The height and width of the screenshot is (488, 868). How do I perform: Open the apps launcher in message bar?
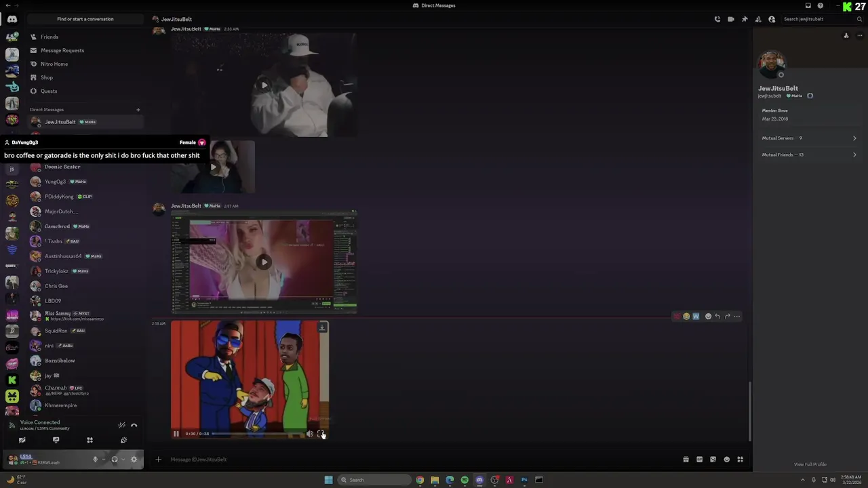click(x=740, y=460)
